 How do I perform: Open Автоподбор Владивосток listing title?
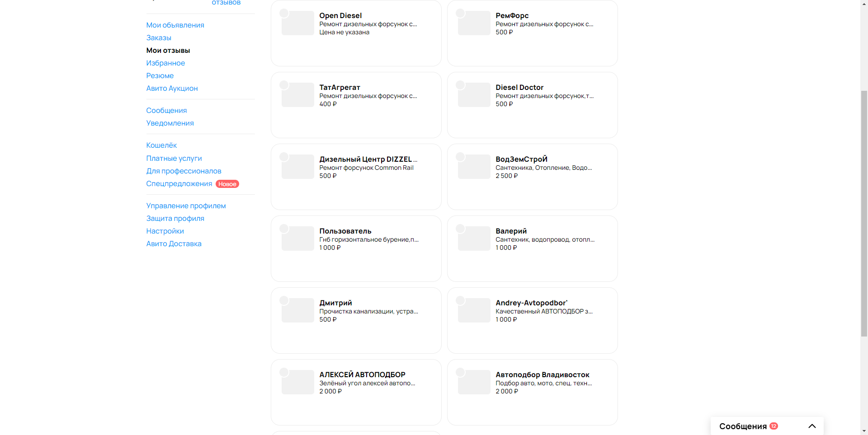(542, 374)
